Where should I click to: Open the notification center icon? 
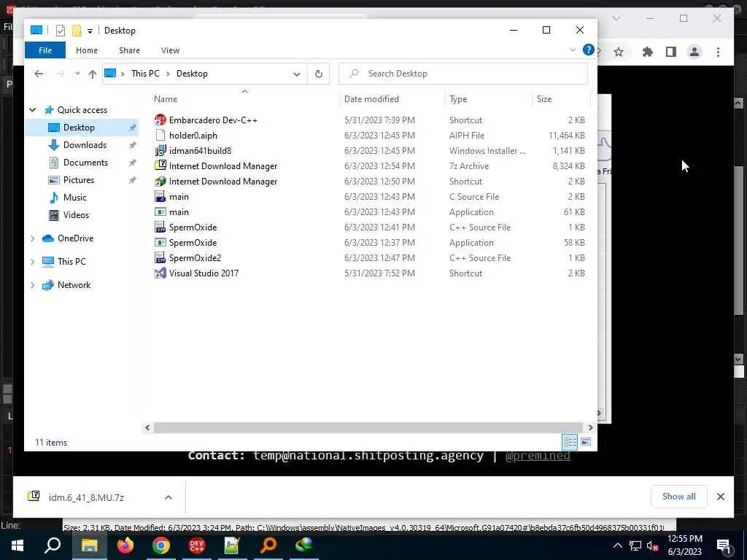tap(724, 545)
